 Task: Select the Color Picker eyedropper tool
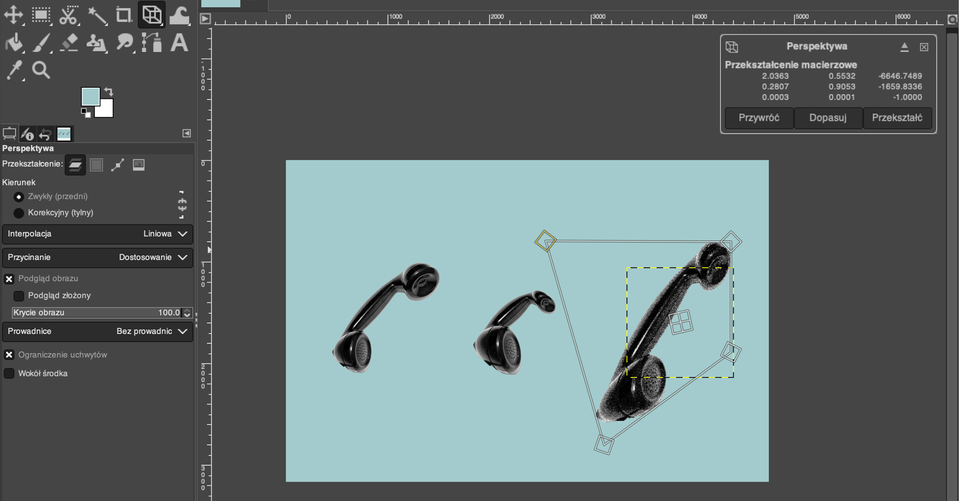pos(14,70)
